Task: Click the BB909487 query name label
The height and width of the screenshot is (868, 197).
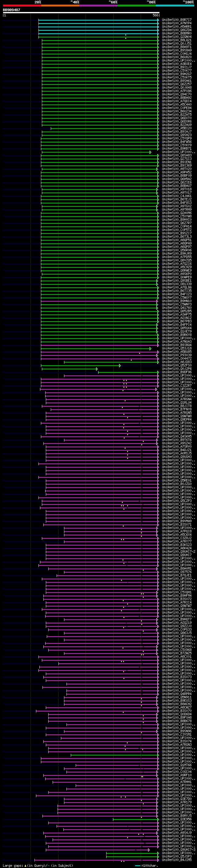Action: pos(11,10)
